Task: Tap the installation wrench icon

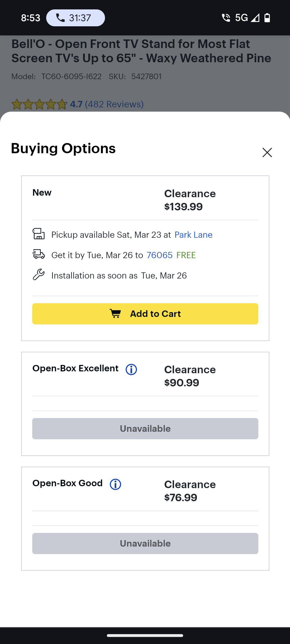Action: coord(39,275)
